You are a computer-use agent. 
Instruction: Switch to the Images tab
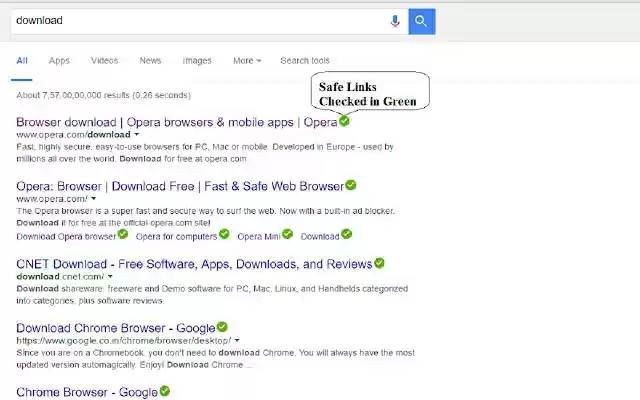point(197,61)
